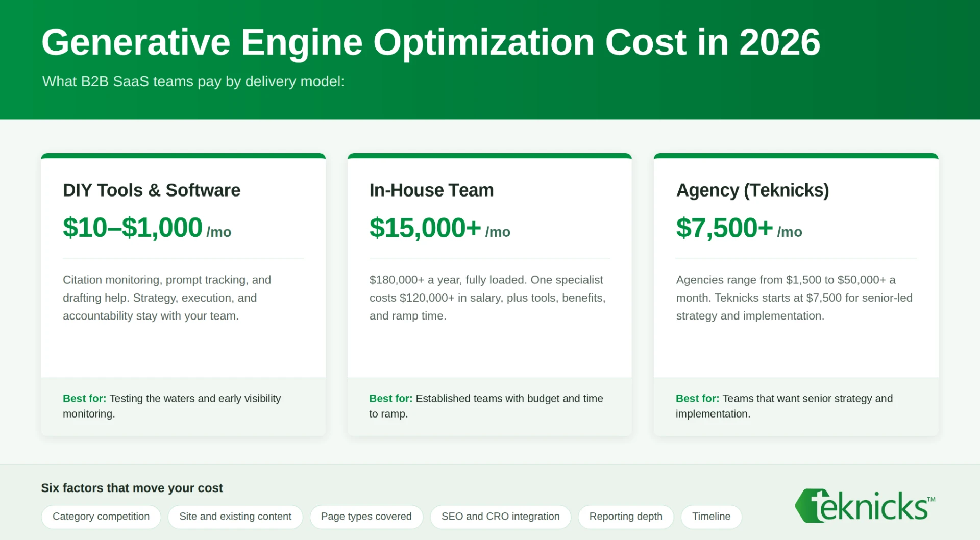Click the $180,000+ a year description paragraph
This screenshot has width=980, height=540.
[487, 298]
